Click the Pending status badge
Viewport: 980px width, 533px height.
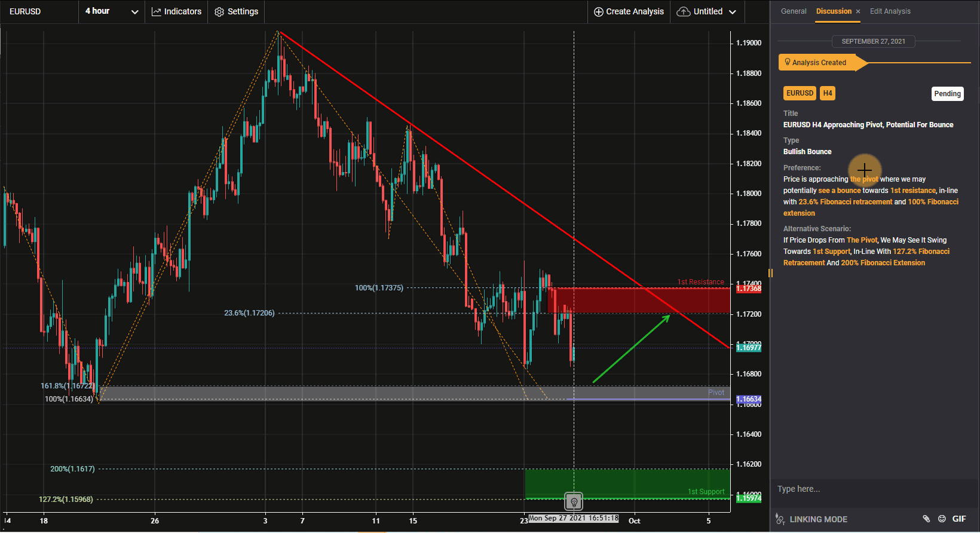click(x=947, y=94)
